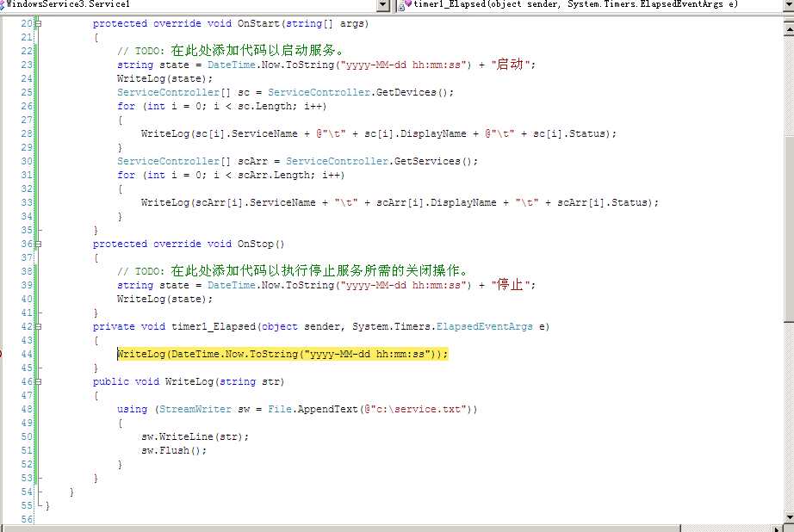Click the 'sc.Length' for loop line
Viewport: 794px width, 532px height.
(x=222, y=106)
